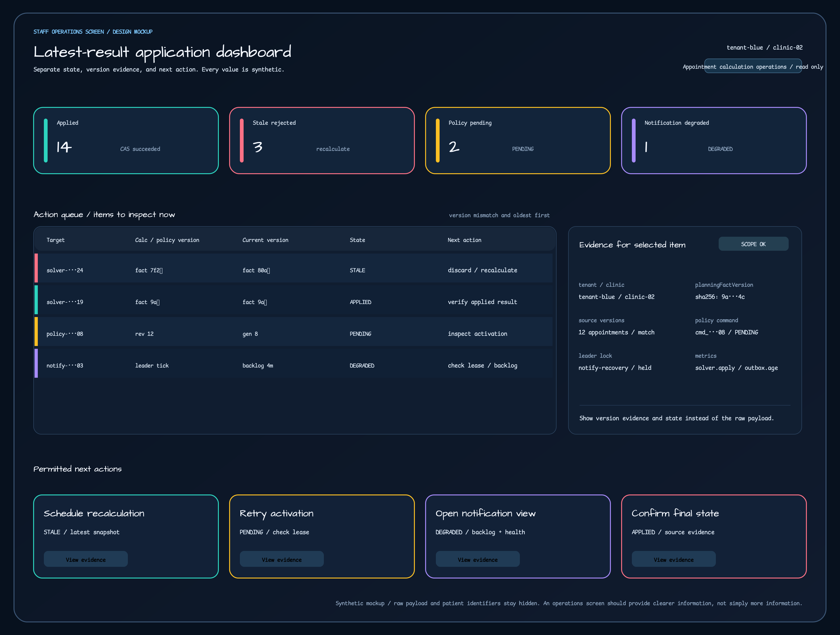Select the DEGRADED state cell for notify-····03

coord(362,366)
